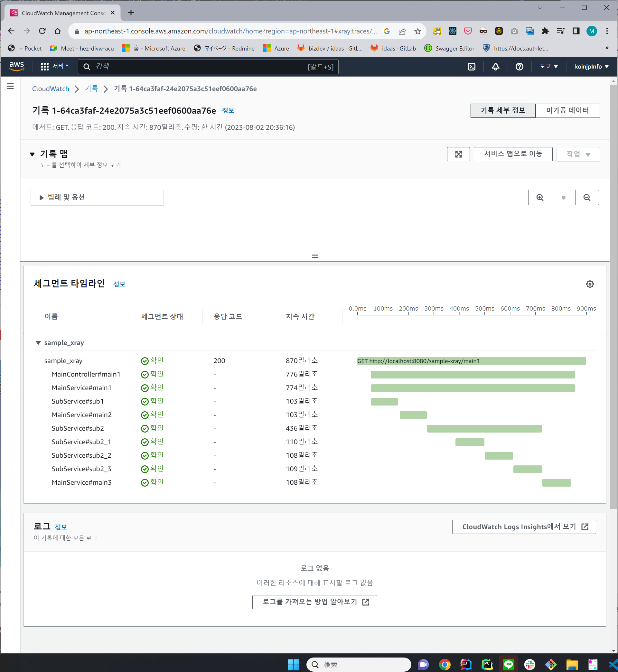
Task: Open segment timeline settings gear
Action: pos(590,284)
